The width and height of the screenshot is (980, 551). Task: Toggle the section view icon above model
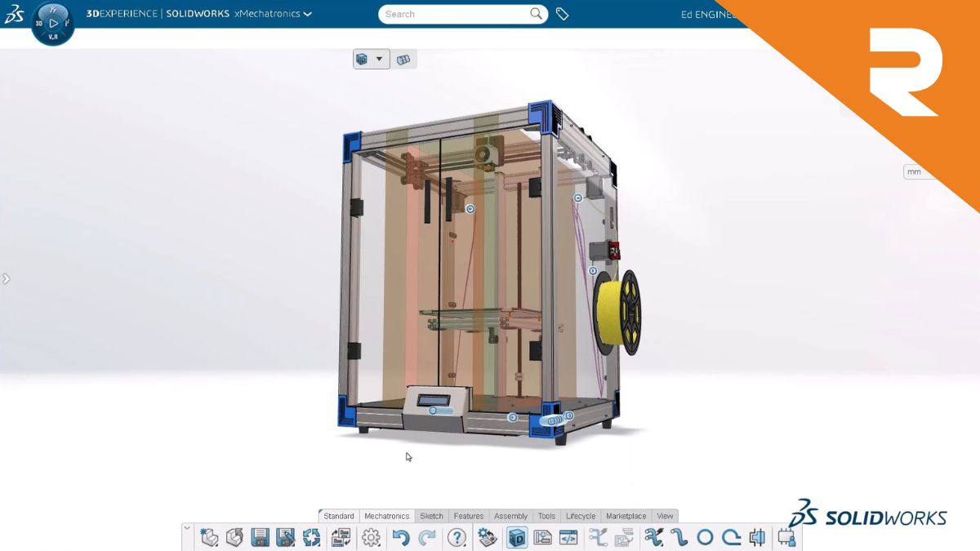[x=403, y=59]
